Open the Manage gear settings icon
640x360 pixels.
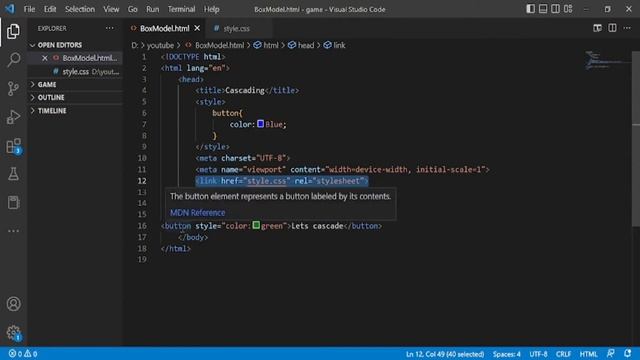[13, 332]
